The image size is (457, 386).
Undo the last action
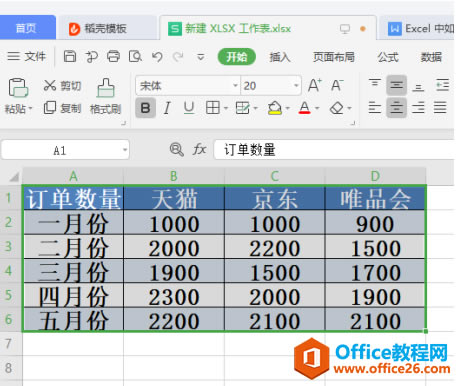tap(157, 57)
